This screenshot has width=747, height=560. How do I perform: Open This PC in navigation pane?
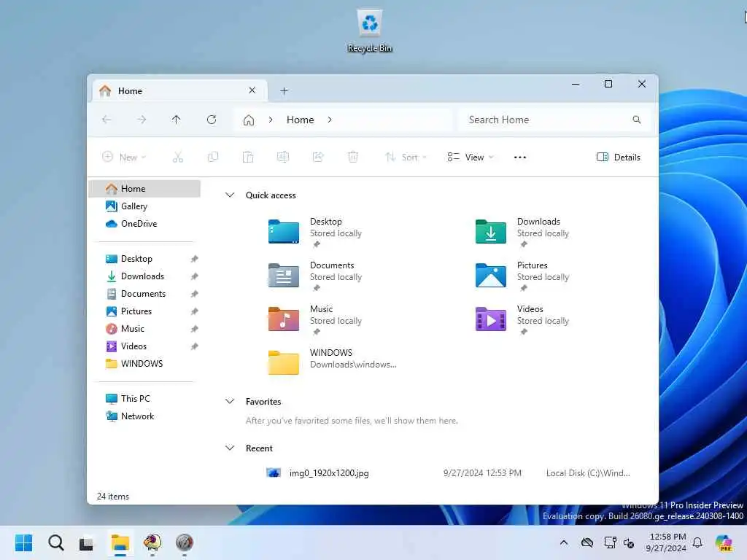click(x=144, y=399)
